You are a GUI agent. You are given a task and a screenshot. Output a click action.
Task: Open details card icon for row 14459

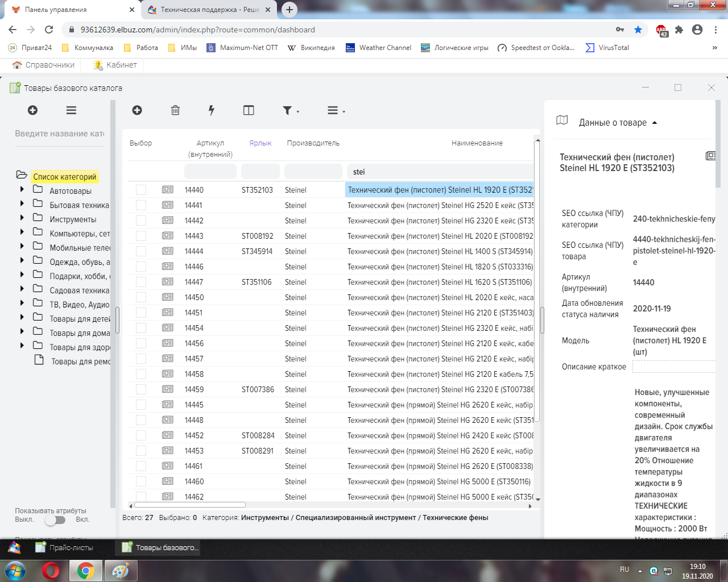[x=167, y=389]
